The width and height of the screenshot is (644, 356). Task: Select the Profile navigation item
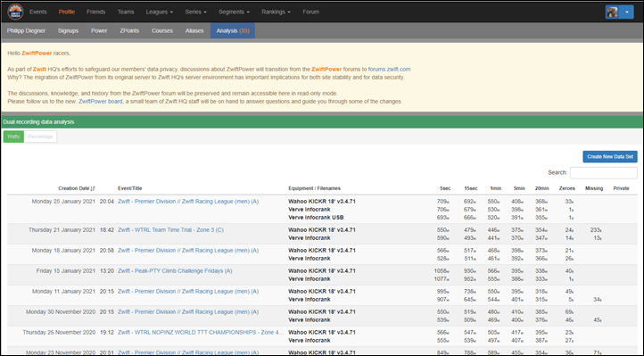(x=67, y=12)
